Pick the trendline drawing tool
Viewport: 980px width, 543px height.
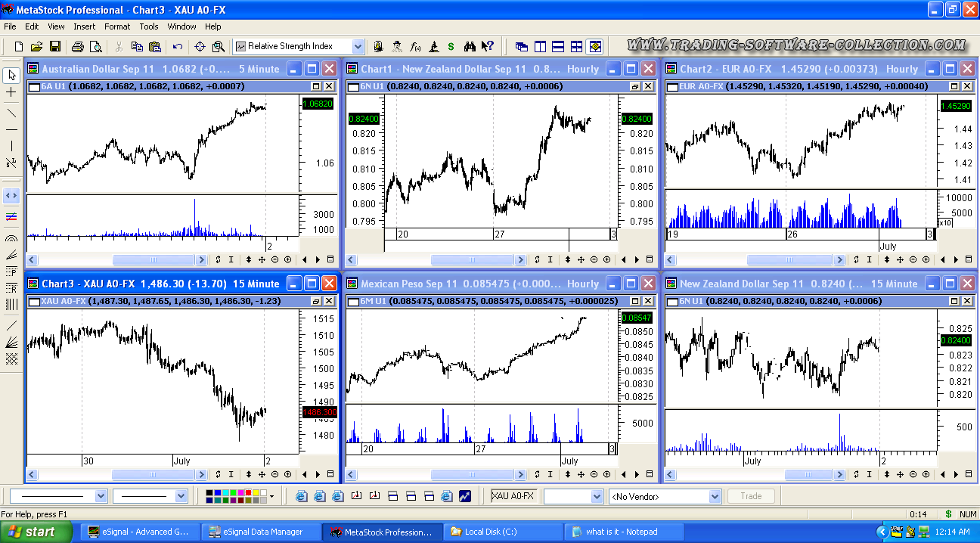(x=11, y=113)
